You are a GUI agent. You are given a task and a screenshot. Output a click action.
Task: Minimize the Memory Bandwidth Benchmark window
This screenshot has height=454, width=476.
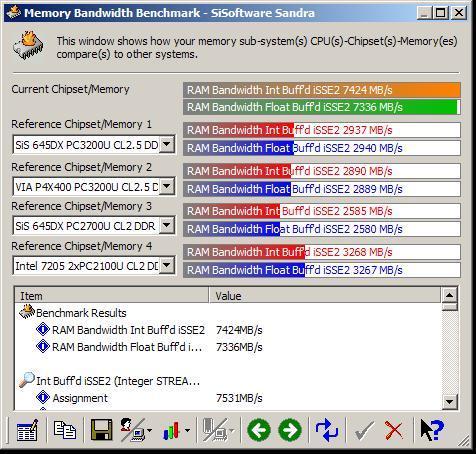pyautogui.click(x=425, y=13)
